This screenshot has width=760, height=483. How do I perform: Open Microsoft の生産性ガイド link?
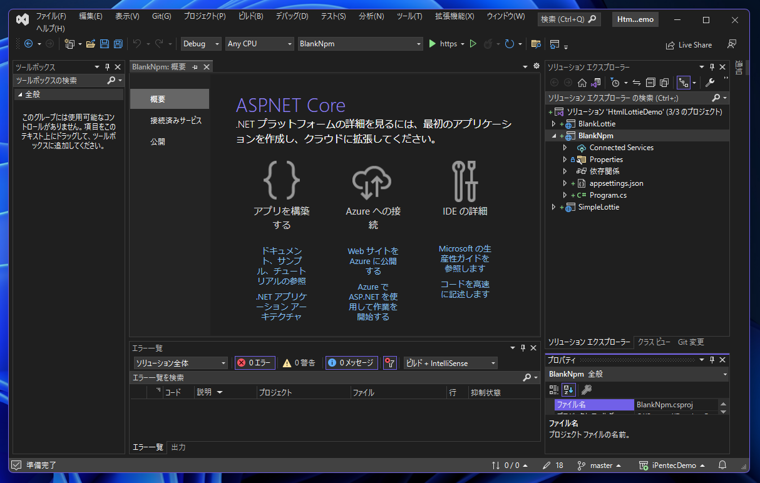pos(464,259)
